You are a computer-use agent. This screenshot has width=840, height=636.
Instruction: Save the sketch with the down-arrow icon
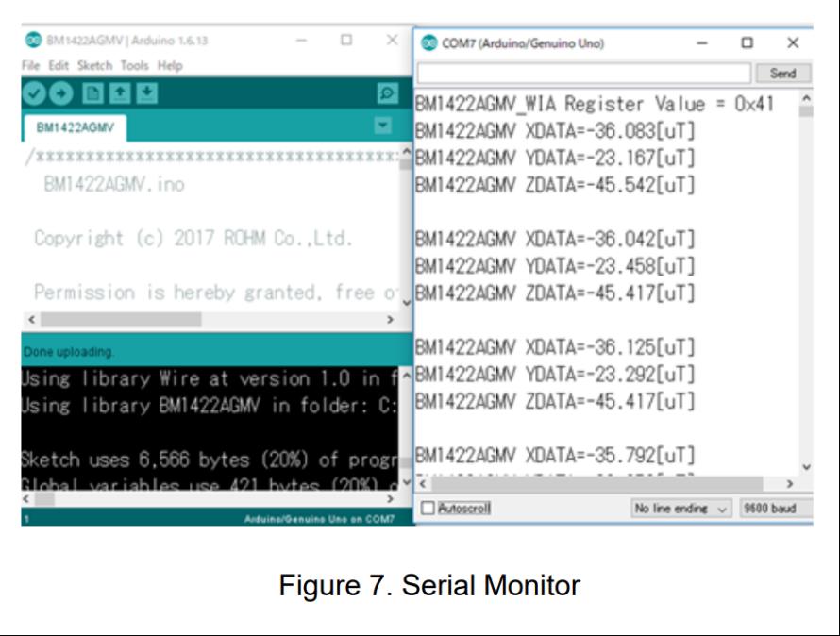[x=147, y=93]
